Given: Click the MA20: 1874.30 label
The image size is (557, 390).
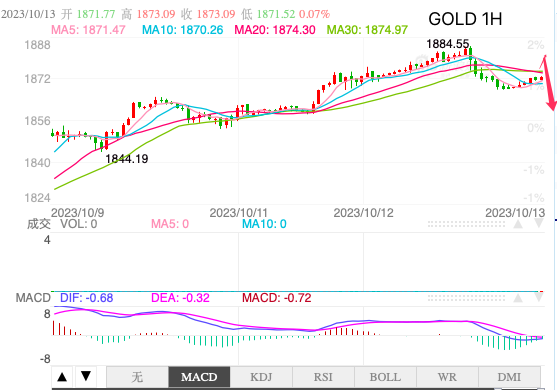Looking at the screenshot, I should [x=275, y=30].
